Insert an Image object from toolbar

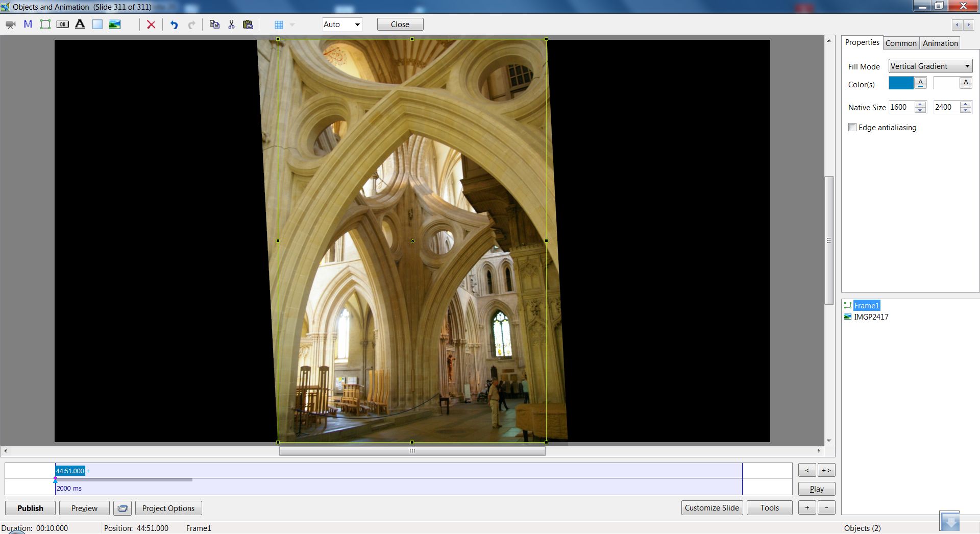115,25
